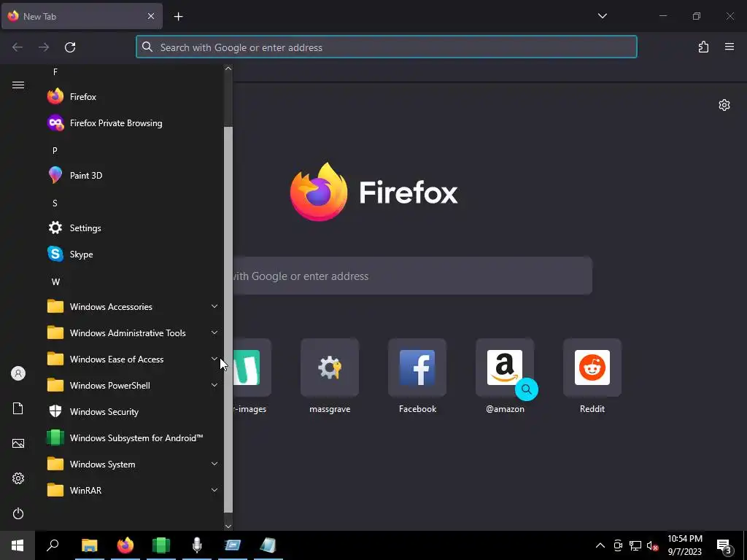
Task: Click the network tray icon
Action: [635, 545]
